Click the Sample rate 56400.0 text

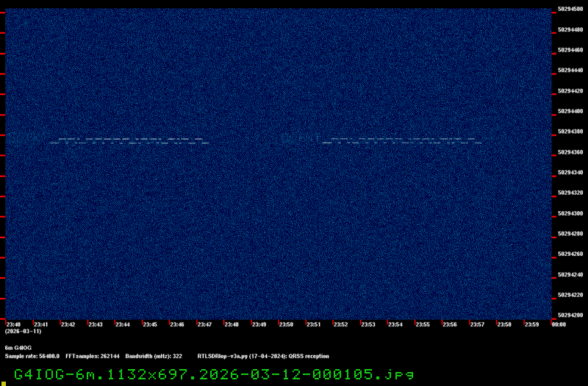32,356
